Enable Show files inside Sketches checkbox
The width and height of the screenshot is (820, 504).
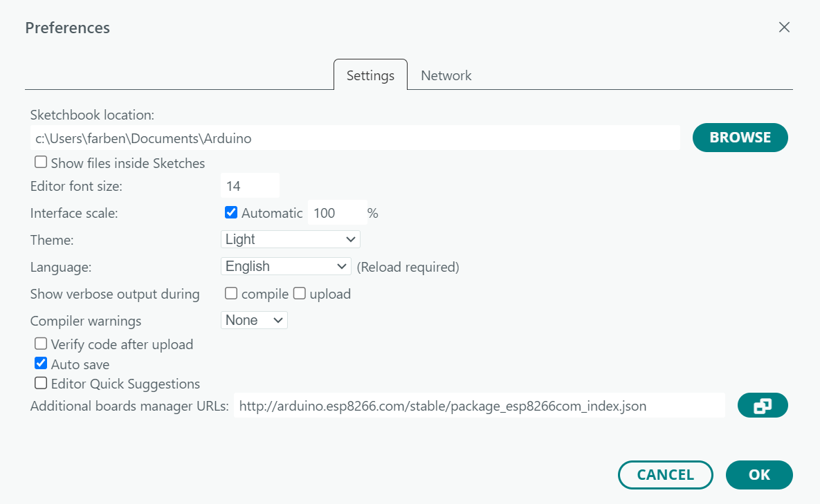tap(42, 162)
